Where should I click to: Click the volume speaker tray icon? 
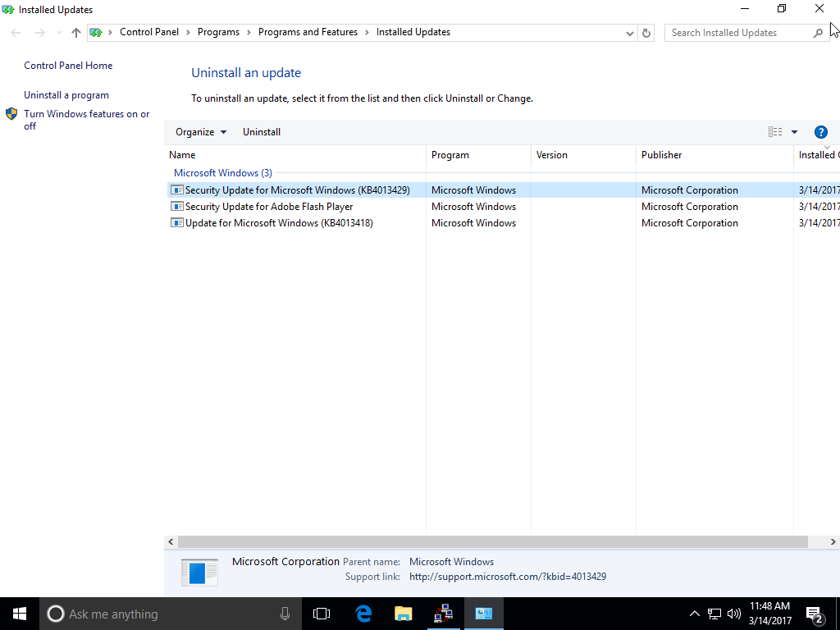point(734,614)
